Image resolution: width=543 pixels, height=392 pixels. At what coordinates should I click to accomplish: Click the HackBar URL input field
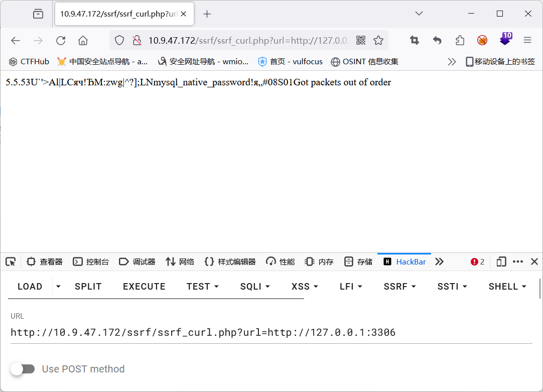tap(271, 332)
